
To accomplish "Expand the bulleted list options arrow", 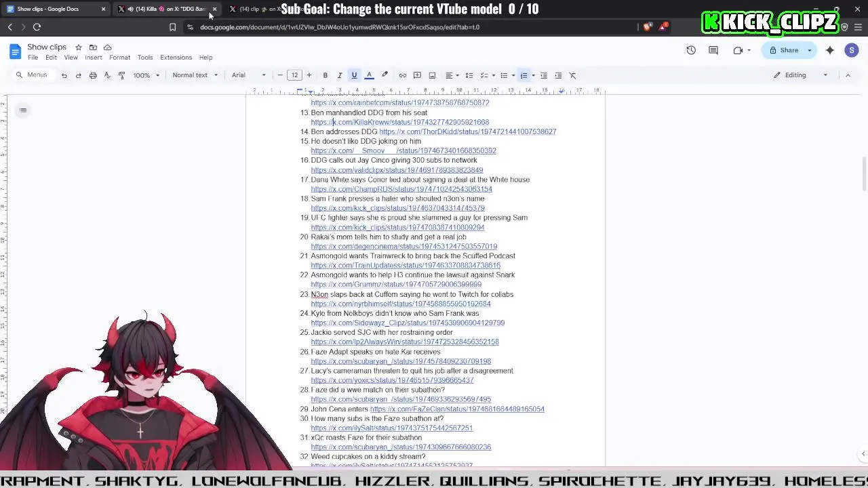I will point(513,75).
